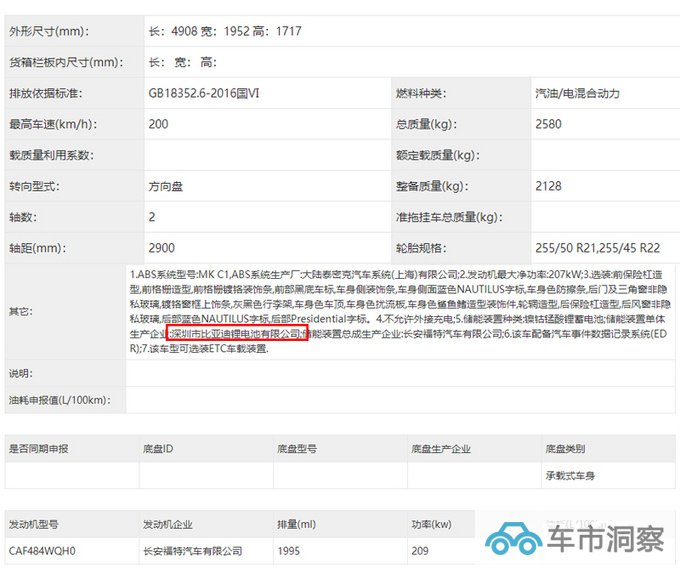Click the 发动机型号 column header
The image size is (680, 573).
coord(33,524)
